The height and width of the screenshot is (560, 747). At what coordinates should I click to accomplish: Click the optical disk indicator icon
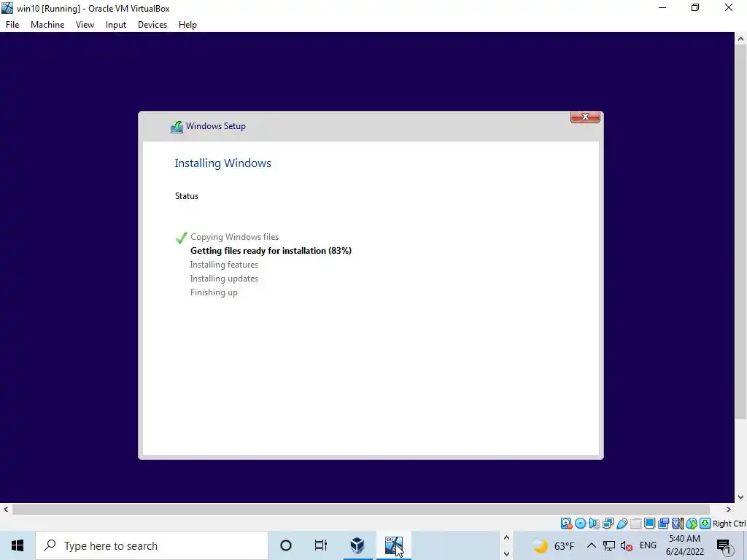click(x=580, y=524)
